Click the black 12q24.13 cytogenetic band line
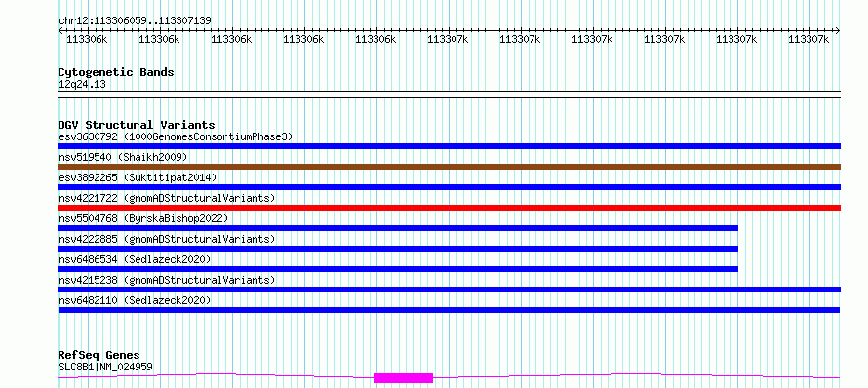 [x=449, y=95]
